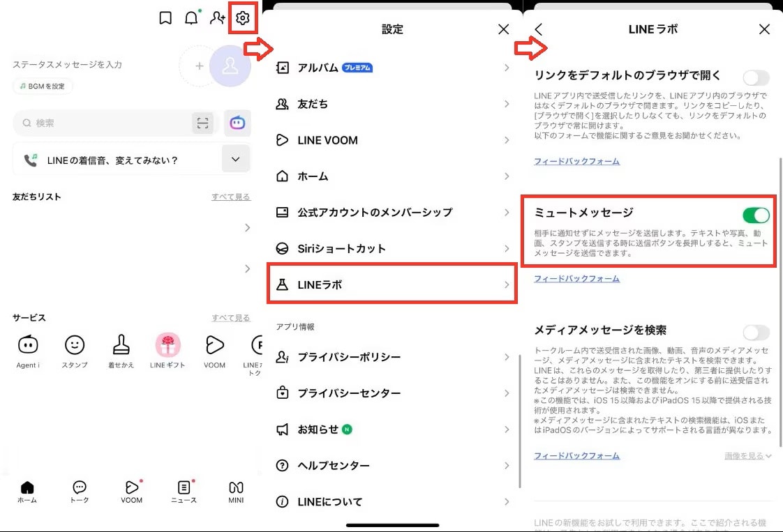Switch to the トーク bottom tab
Image resolution: width=783 pixels, height=532 pixels.
80,492
